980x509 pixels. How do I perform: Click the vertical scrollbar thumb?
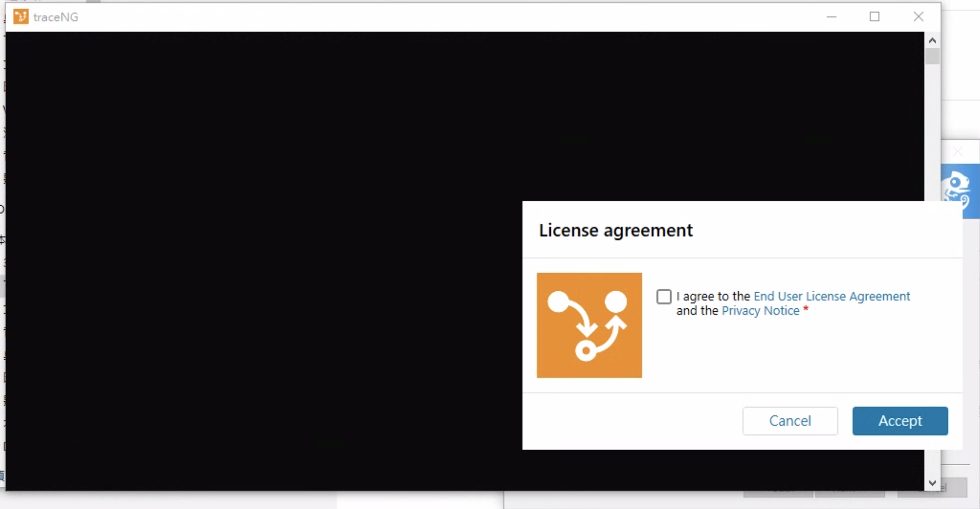pyautogui.click(x=932, y=56)
